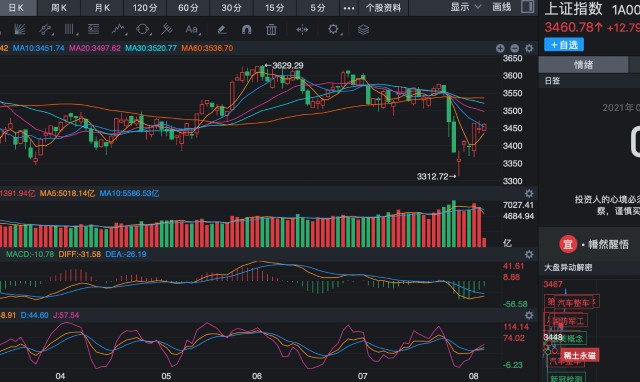The image size is (640, 382).
Task: Click the MACD:-10.78 value label
Action: [30, 254]
